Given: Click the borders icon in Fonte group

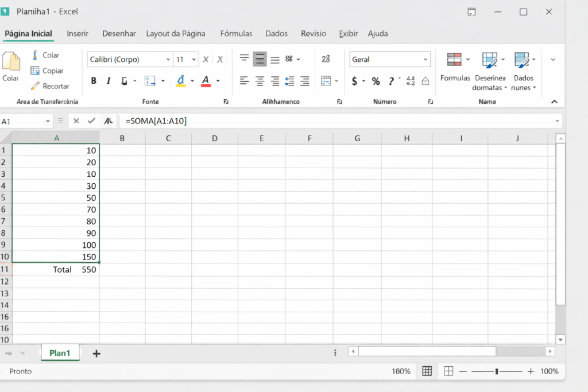Looking at the screenshot, I should 150,81.
